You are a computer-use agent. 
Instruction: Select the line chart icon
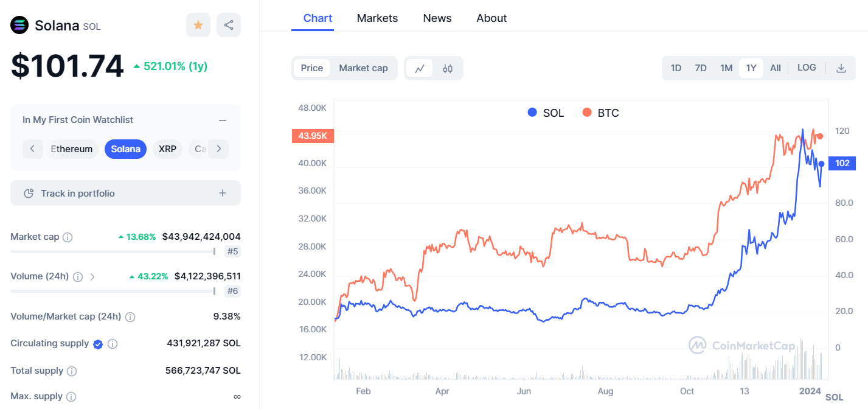(x=420, y=68)
